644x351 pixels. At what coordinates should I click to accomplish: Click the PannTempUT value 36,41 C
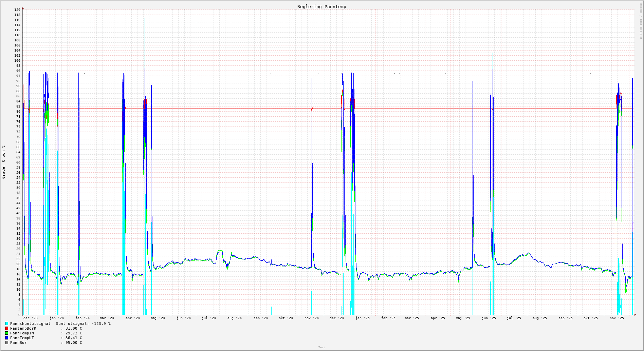point(74,338)
